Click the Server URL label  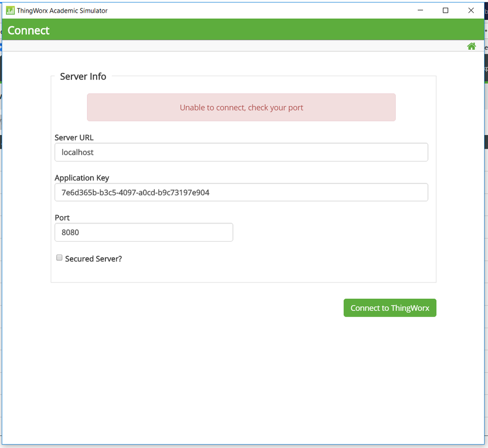[74, 138]
